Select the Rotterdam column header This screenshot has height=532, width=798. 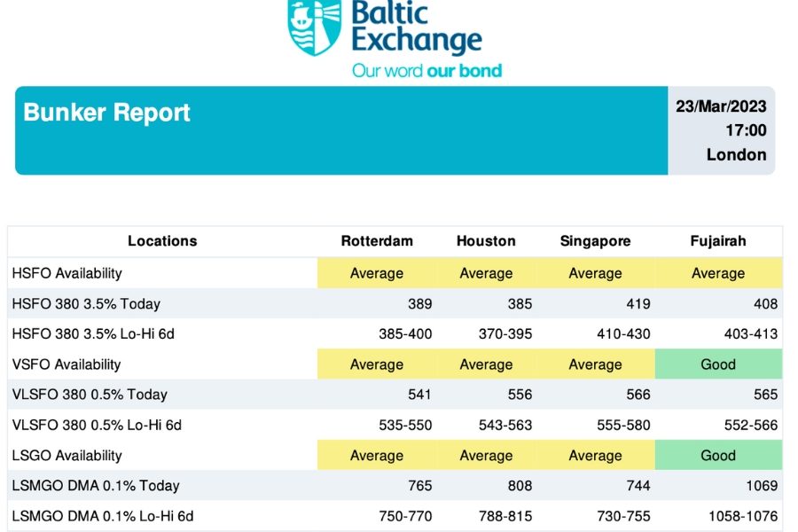point(377,241)
